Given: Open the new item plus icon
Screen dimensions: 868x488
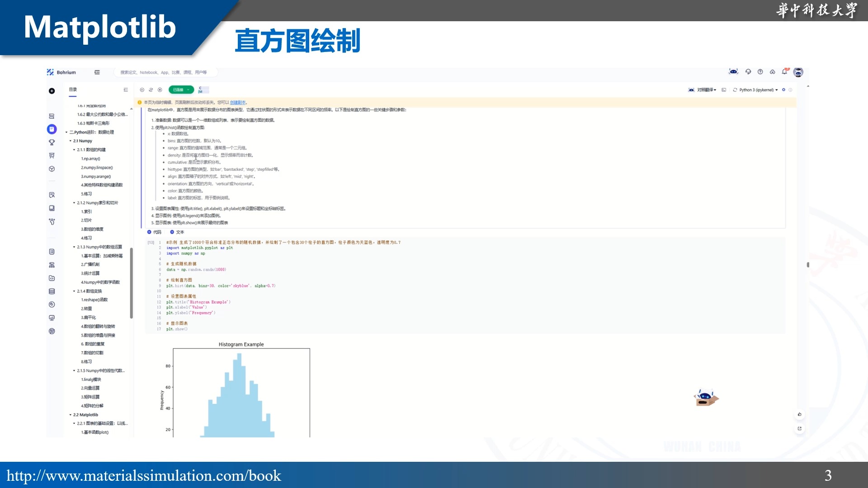Looking at the screenshot, I should tap(52, 91).
